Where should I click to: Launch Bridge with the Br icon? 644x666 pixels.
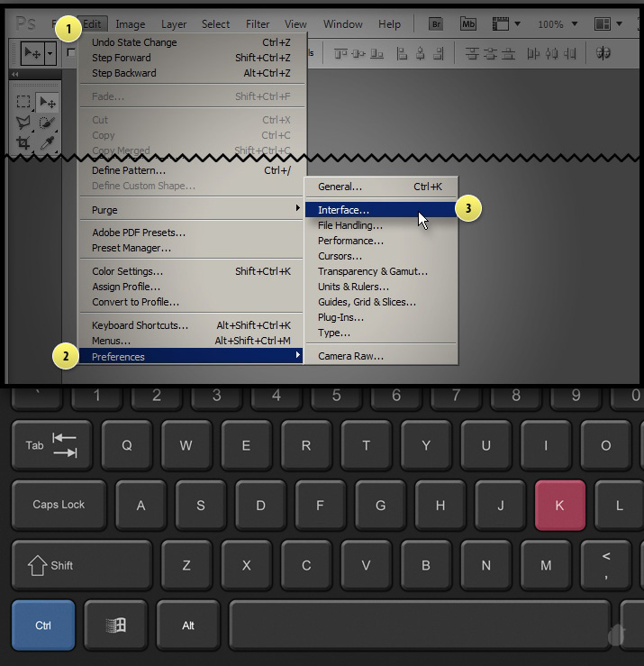click(x=436, y=24)
